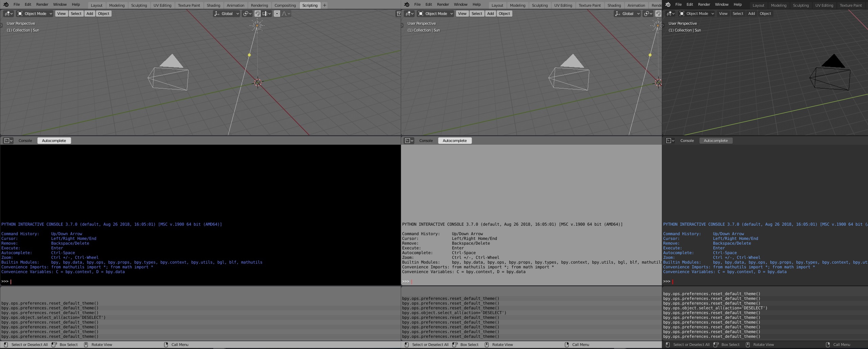Open 3D viewport editor type in middle window
This screenshot has height=349, width=868.
(x=409, y=14)
